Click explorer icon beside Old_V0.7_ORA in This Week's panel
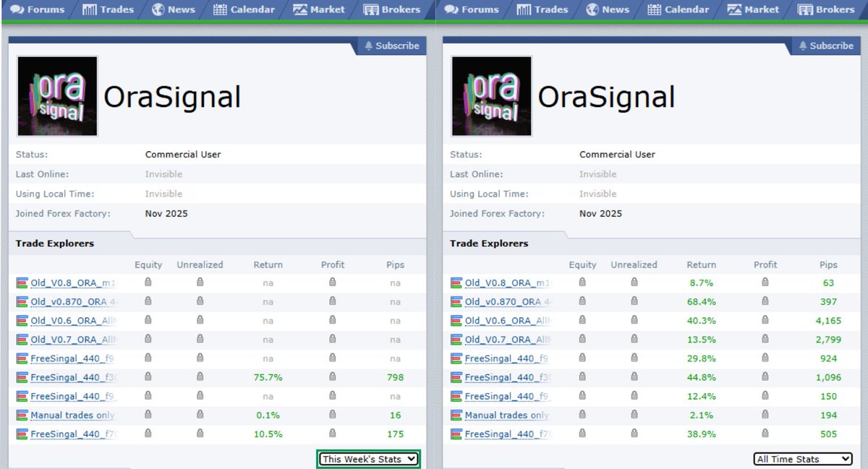The height and width of the screenshot is (469, 868). click(22, 339)
